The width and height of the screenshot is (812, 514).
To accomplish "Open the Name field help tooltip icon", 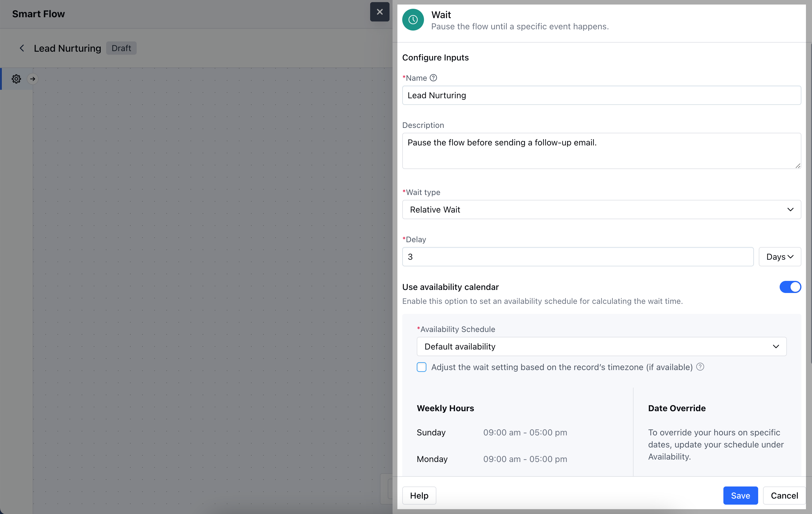I will coord(433,78).
